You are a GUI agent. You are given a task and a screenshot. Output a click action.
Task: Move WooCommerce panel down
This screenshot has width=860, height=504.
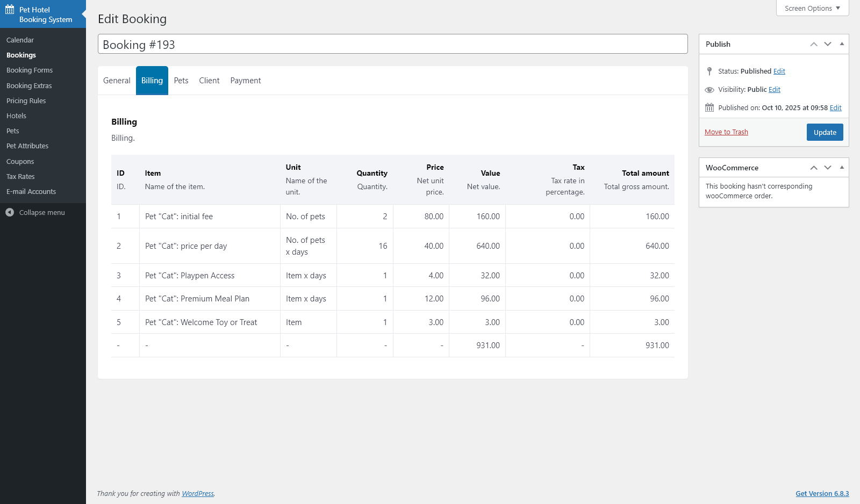[x=828, y=168]
